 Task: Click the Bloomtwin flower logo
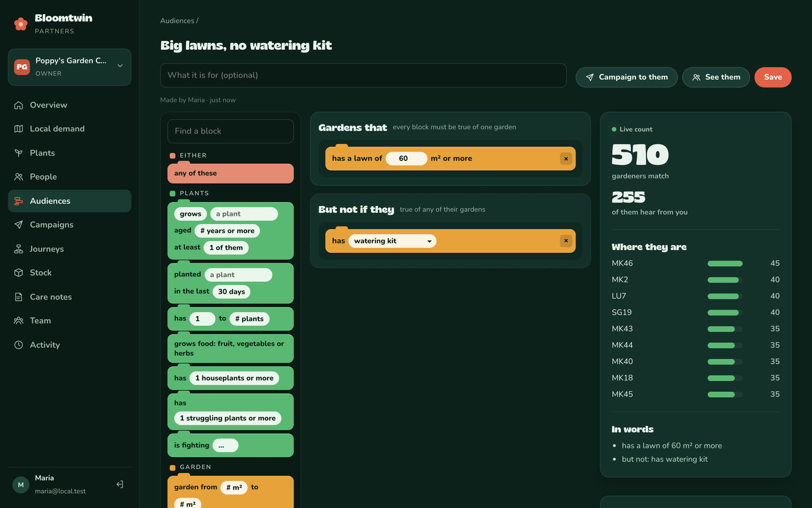coord(21,24)
